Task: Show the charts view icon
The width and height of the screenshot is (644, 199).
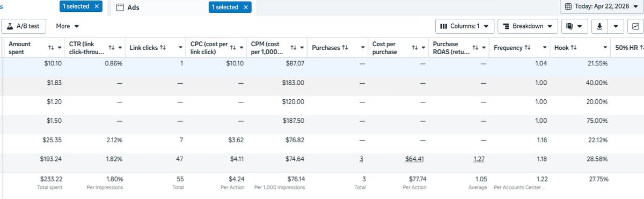Action: click(635, 26)
